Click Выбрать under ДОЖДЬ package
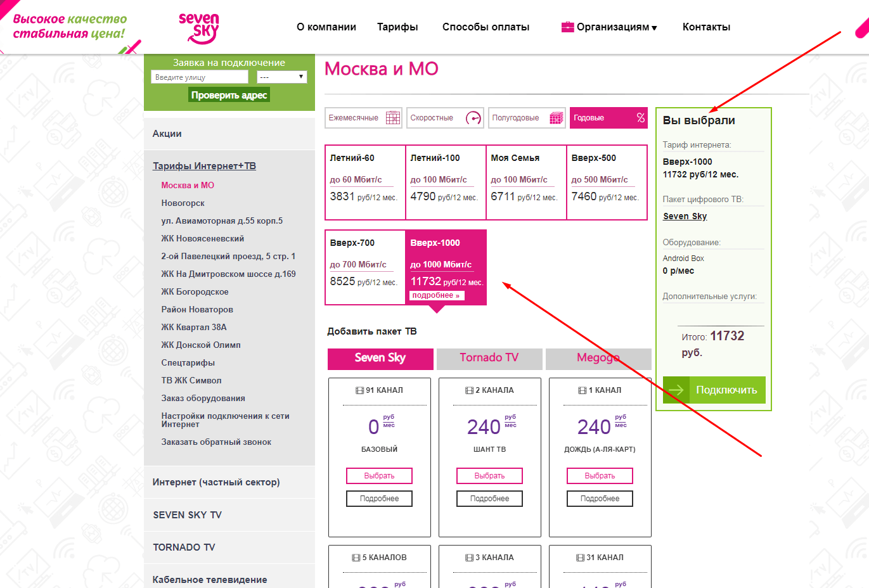This screenshot has width=869, height=588. point(600,476)
